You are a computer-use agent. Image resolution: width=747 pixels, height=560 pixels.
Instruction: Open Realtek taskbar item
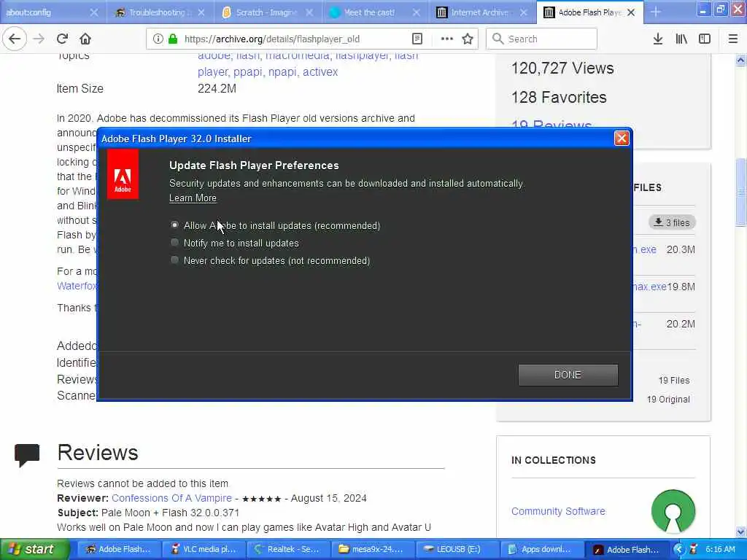pos(289,550)
